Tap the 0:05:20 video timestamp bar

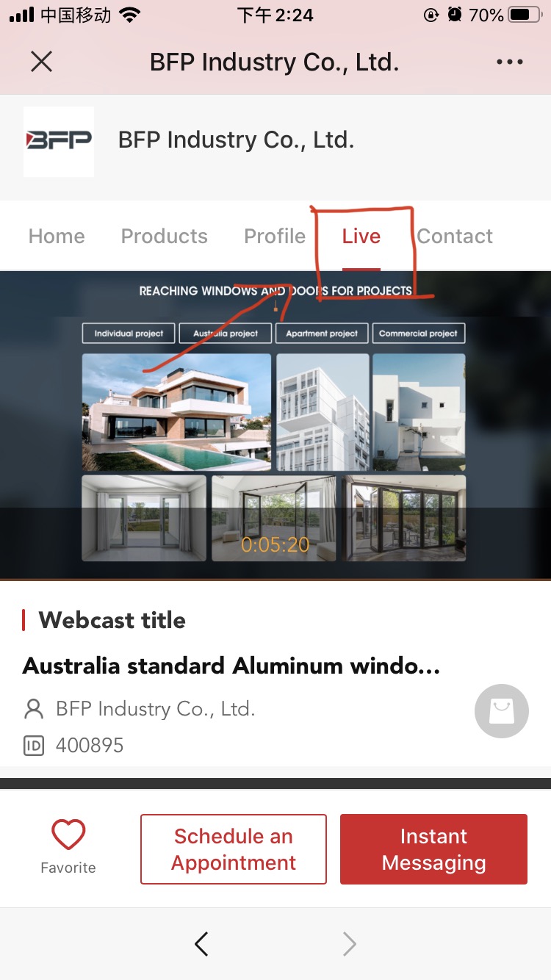(x=275, y=544)
